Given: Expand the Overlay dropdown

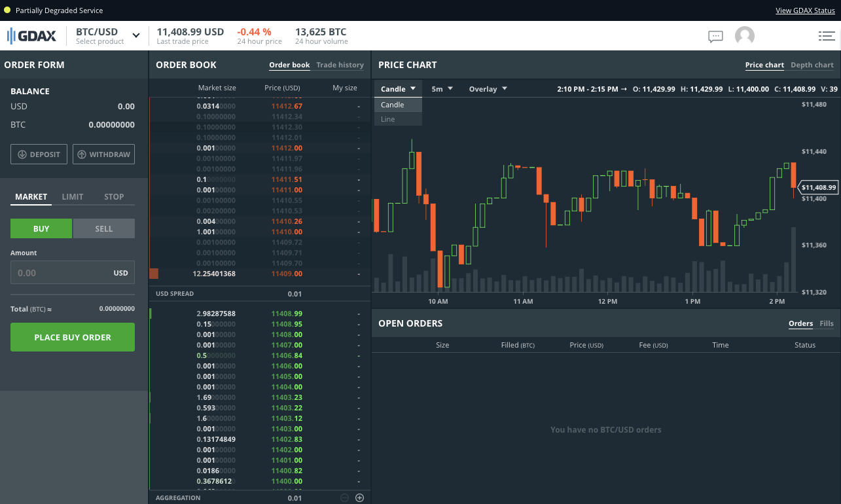Looking at the screenshot, I should click(488, 88).
